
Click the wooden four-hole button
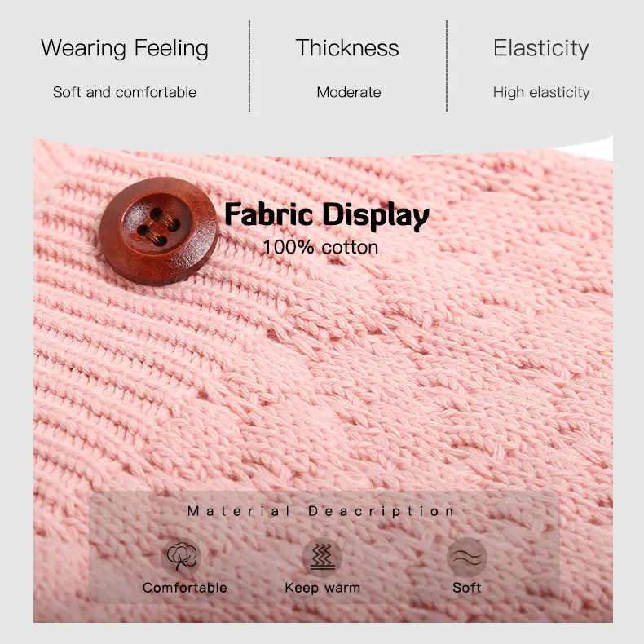[x=158, y=232]
